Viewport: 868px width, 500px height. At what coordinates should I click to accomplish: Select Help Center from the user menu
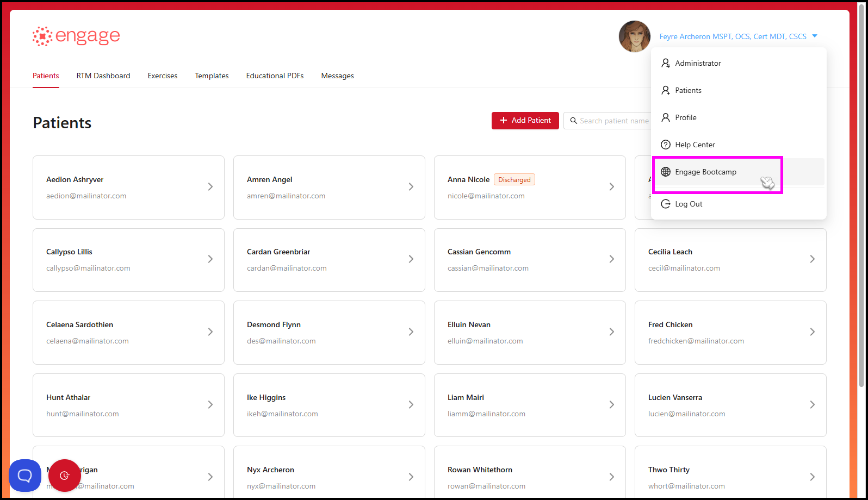pos(739,145)
